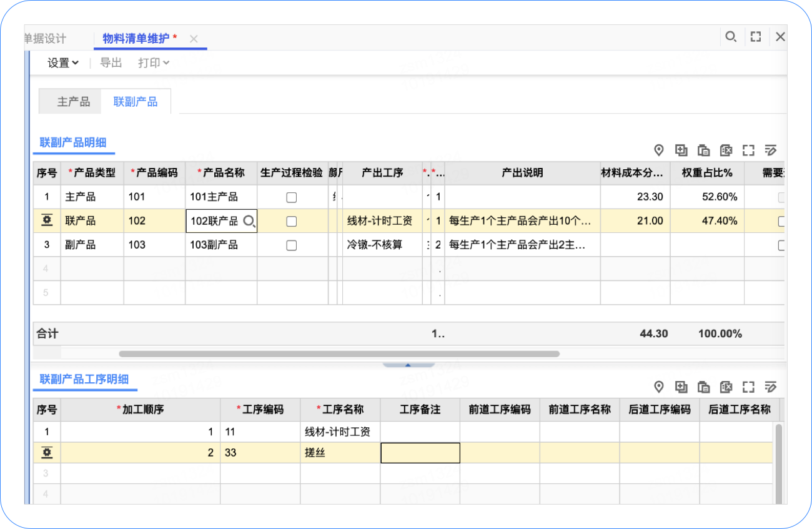Click the 主产品 type cell in row 1
The image size is (812, 529).
pyautogui.click(x=92, y=197)
